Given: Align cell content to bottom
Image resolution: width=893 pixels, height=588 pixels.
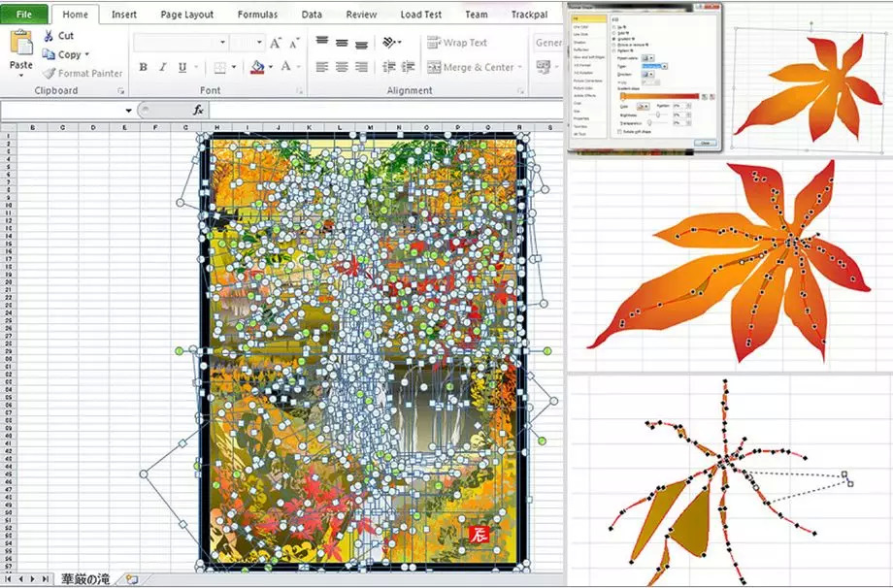Looking at the screenshot, I should (x=361, y=44).
